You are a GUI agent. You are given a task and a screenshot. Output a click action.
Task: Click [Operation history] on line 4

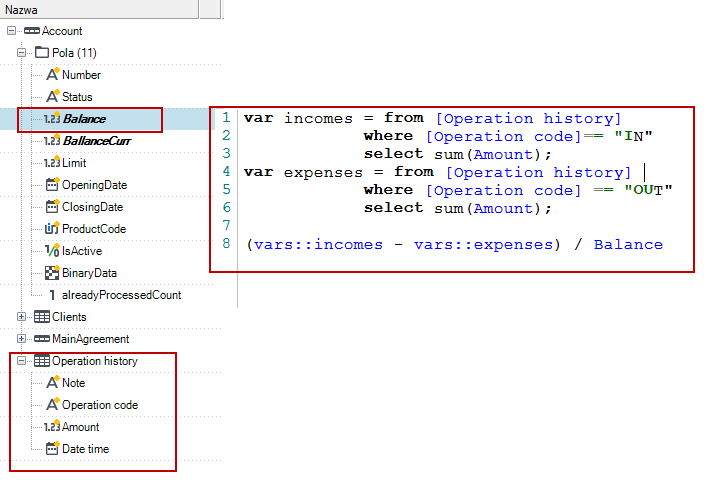click(x=538, y=172)
